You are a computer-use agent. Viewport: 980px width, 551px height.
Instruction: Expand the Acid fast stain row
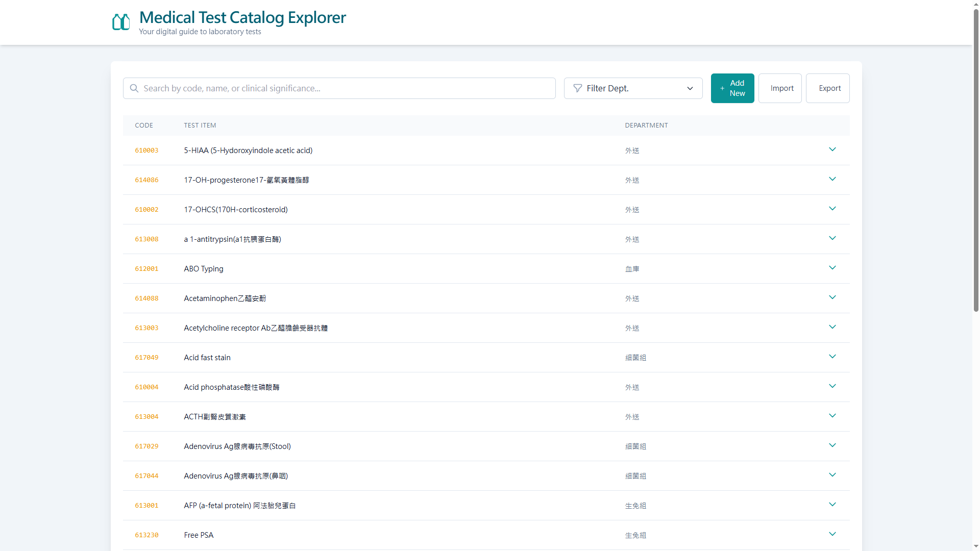coord(832,357)
